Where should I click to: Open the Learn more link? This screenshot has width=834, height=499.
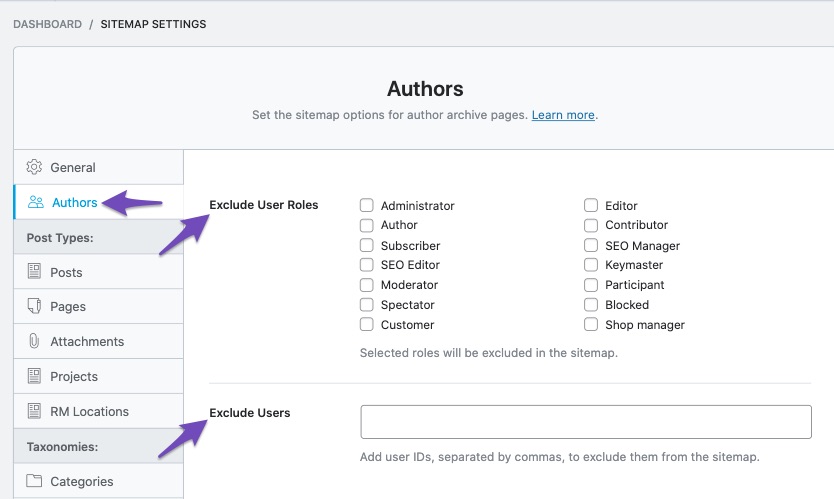[563, 115]
